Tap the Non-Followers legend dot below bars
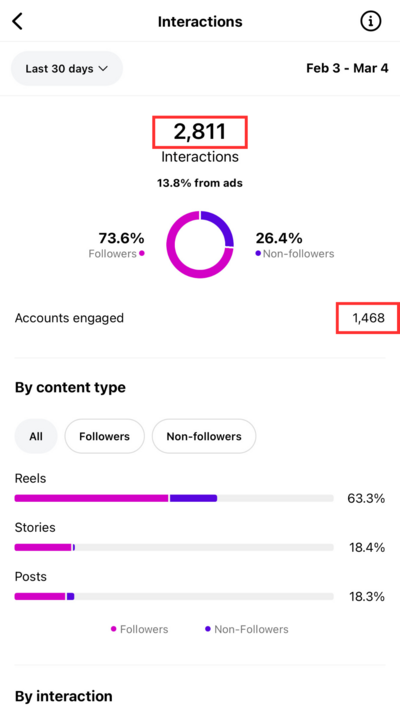Screen dimensions: 400x711 208,629
